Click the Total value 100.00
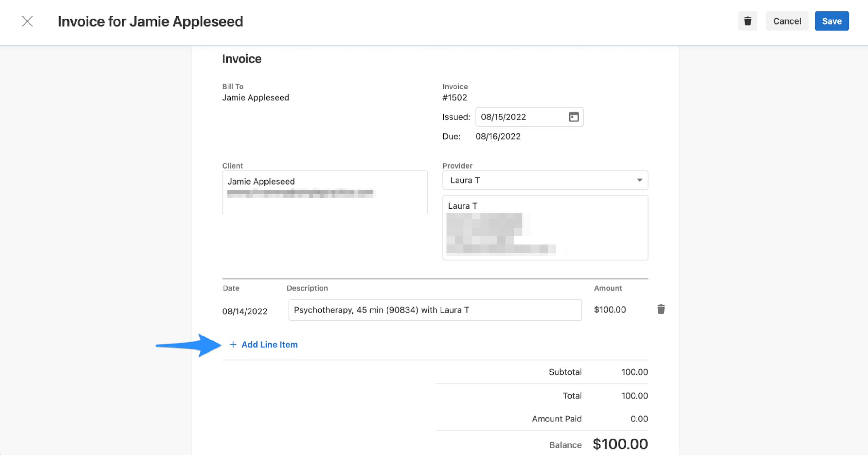Image resolution: width=868 pixels, height=455 pixels. tap(635, 395)
